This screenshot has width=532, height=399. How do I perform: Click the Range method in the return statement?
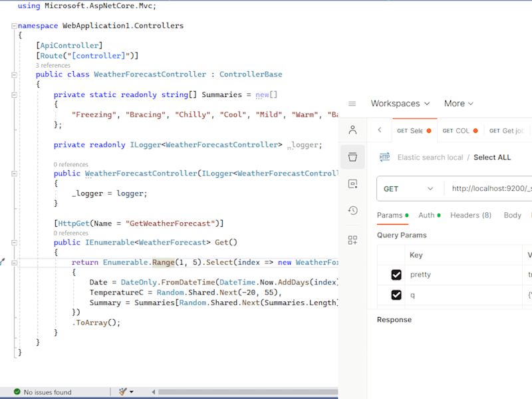click(x=163, y=262)
